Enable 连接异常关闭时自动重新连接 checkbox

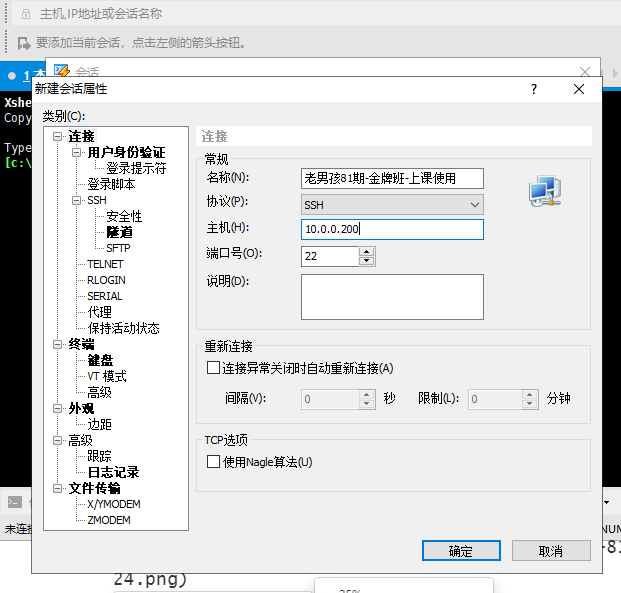click(213, 368)
